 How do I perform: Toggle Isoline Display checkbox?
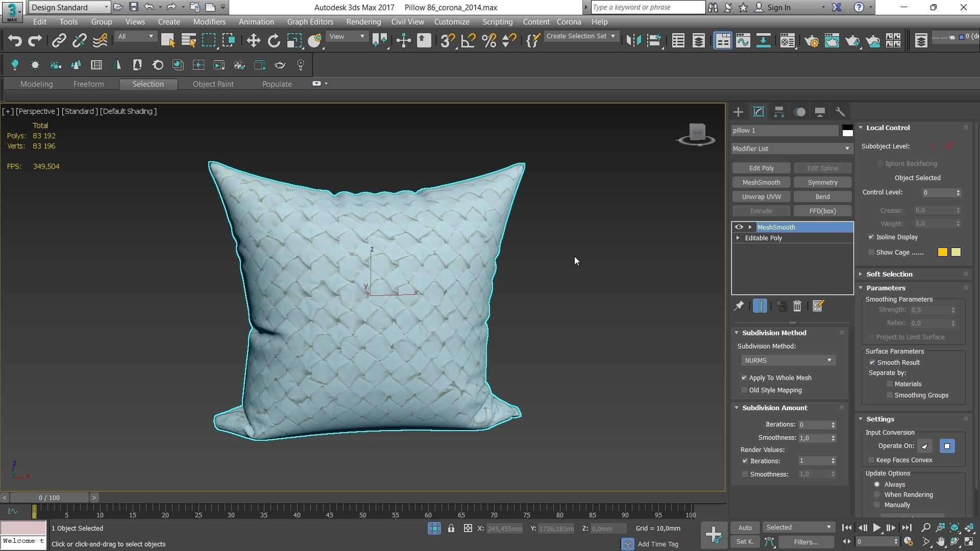(871, 237)
